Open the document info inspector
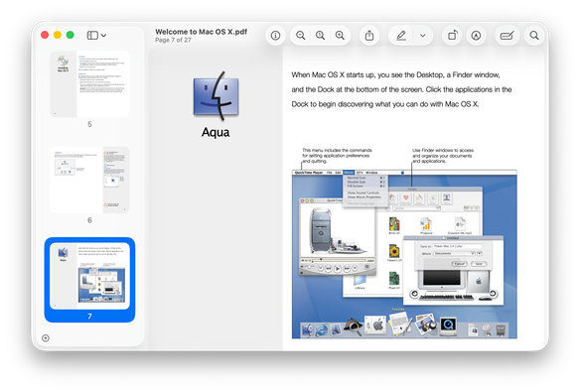The width and height of the screenshot is (580, 392). tap(275, 36)
